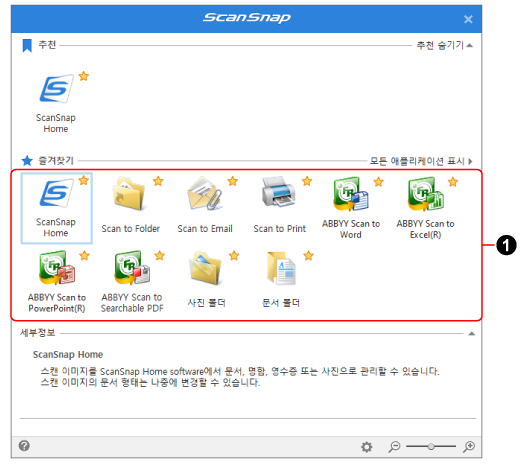522x472 pixels.
Task: Toggle favorite star on favorites ScanSnap Home
Action: [x=84, y=181]
